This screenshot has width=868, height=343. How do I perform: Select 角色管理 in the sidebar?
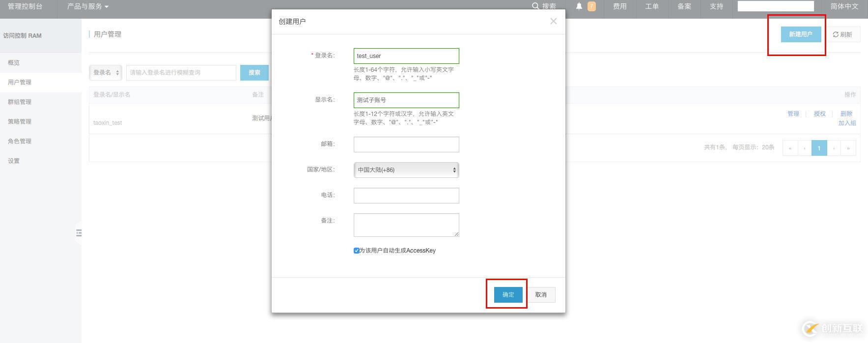pyautogui.click(x=41, y=142)
